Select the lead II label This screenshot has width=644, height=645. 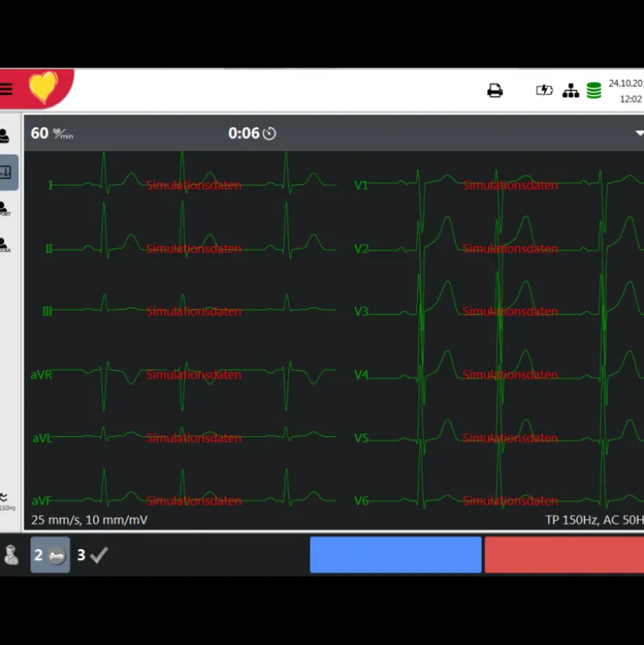coord(49,249)
